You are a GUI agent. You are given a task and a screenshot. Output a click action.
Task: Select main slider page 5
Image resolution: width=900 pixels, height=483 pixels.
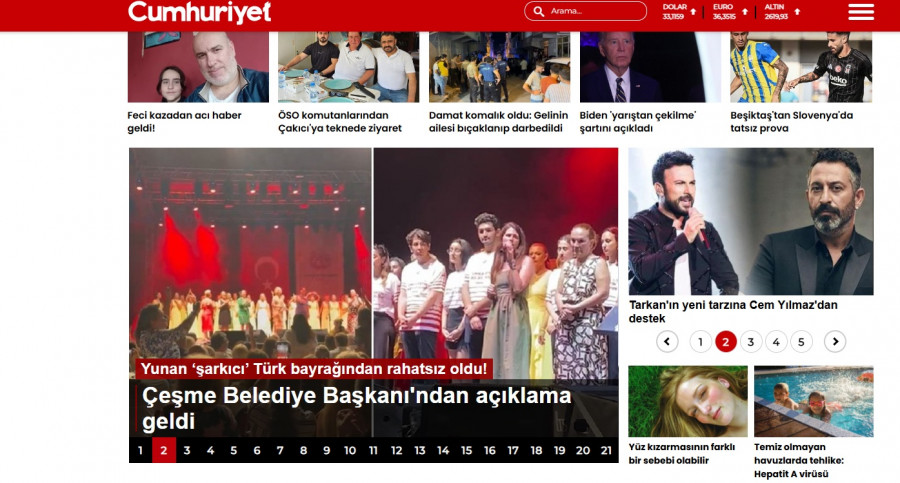pyautogui.click(x=234, y=450)
